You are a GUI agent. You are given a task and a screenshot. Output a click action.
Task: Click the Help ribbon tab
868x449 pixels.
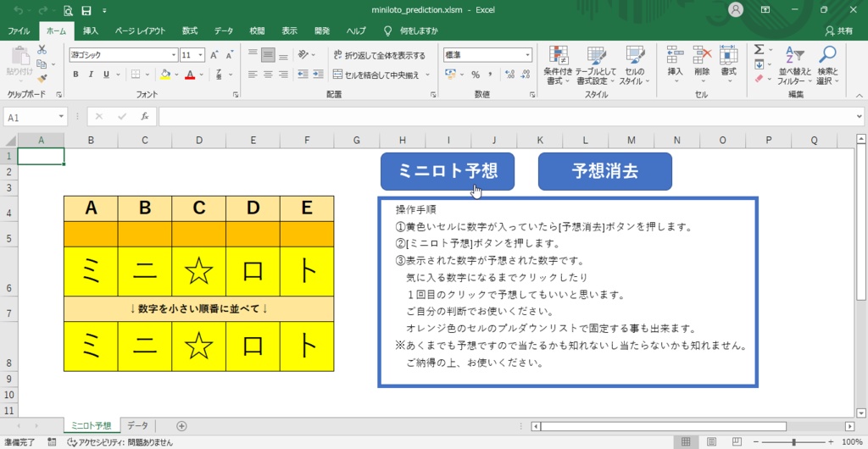[x=356, y=31]
